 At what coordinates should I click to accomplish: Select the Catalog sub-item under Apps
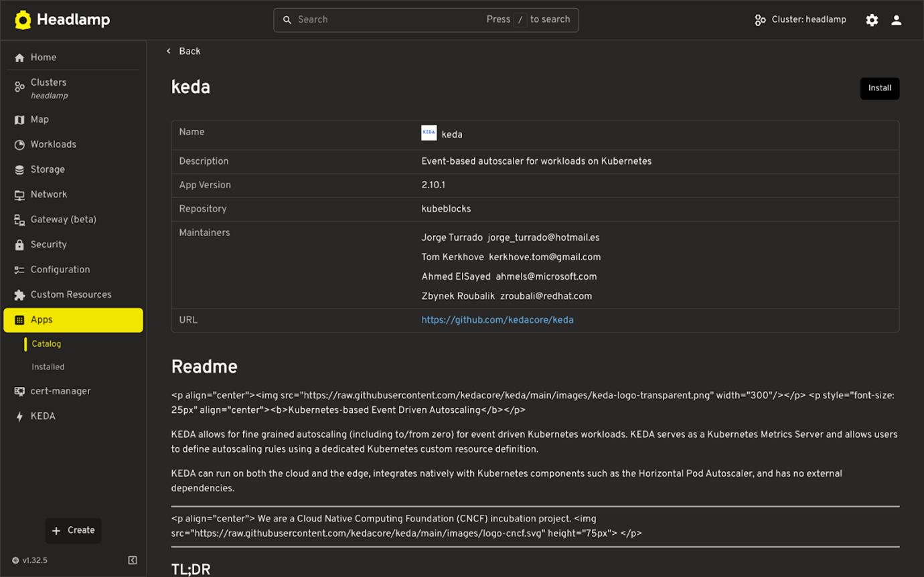[46, 344]
